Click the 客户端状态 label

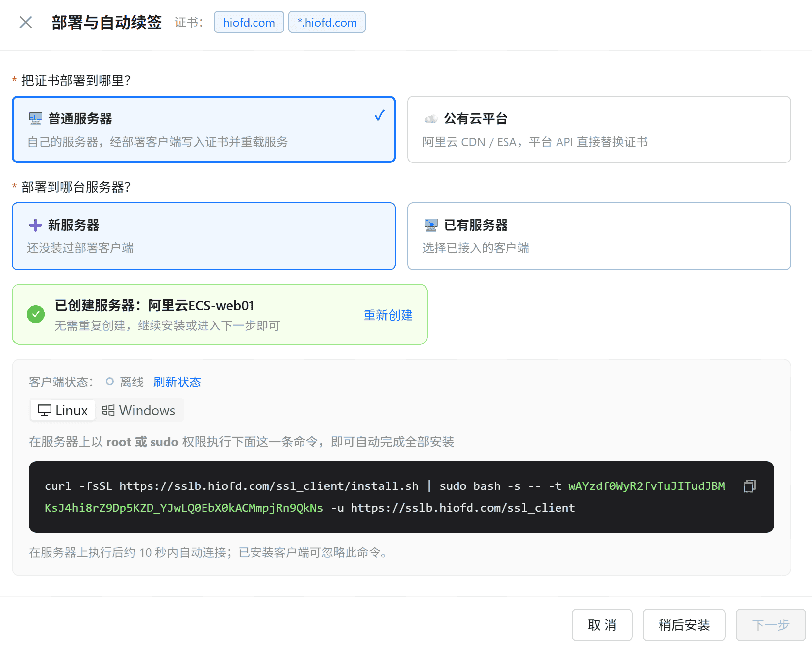tap(61, 382)
